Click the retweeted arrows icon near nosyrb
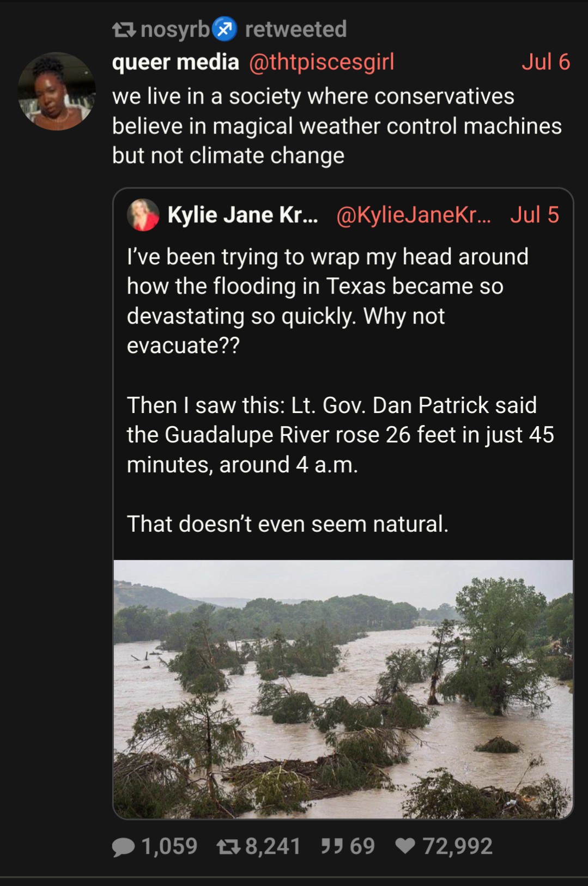 (x=124, y=29)
